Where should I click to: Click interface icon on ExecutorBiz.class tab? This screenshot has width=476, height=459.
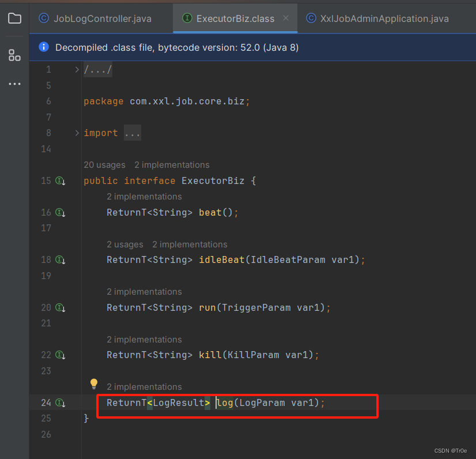tap(187, 18)
